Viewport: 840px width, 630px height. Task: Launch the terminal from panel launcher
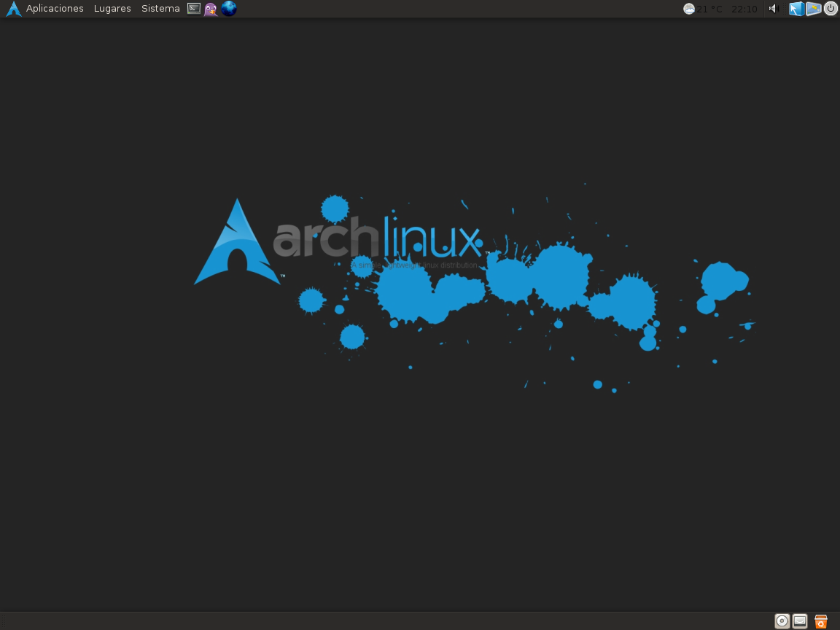194,9
